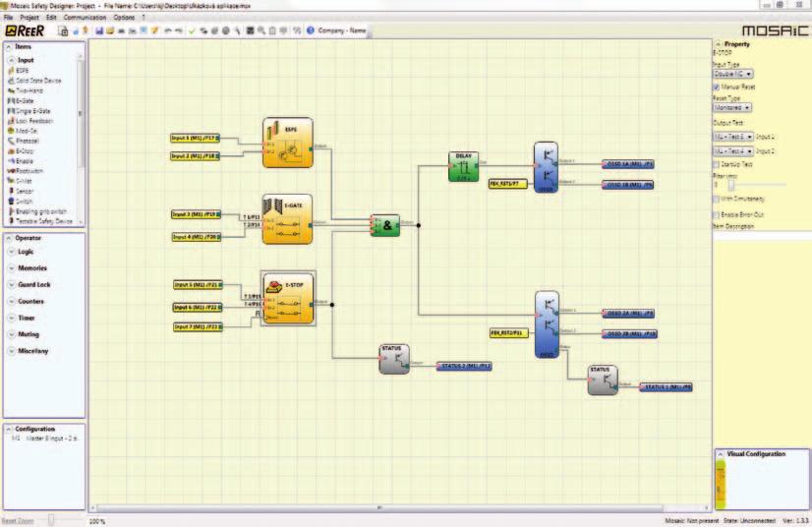Click the redo arrow toolbar icon
This screenshot has width=812, height=527.
coord(179,31)
